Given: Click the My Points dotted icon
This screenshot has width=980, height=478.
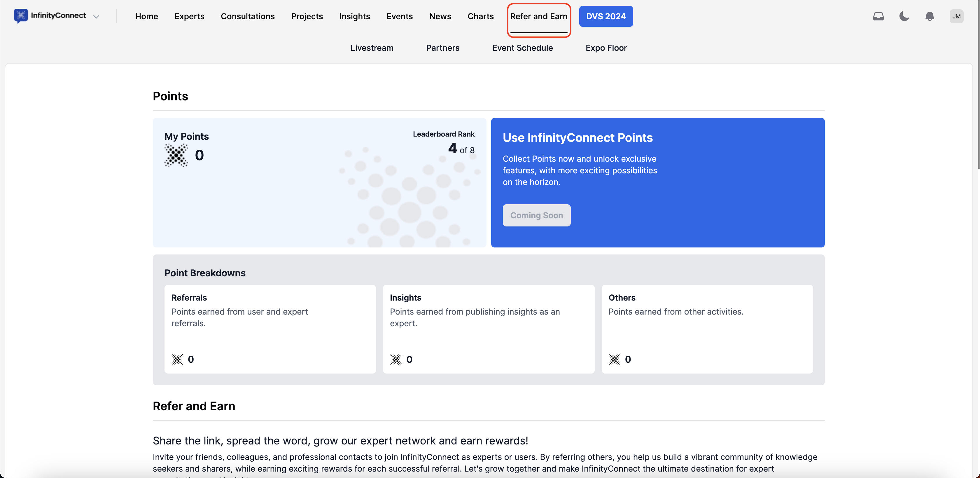Looking at the screenshot, I should click(176, 155).
